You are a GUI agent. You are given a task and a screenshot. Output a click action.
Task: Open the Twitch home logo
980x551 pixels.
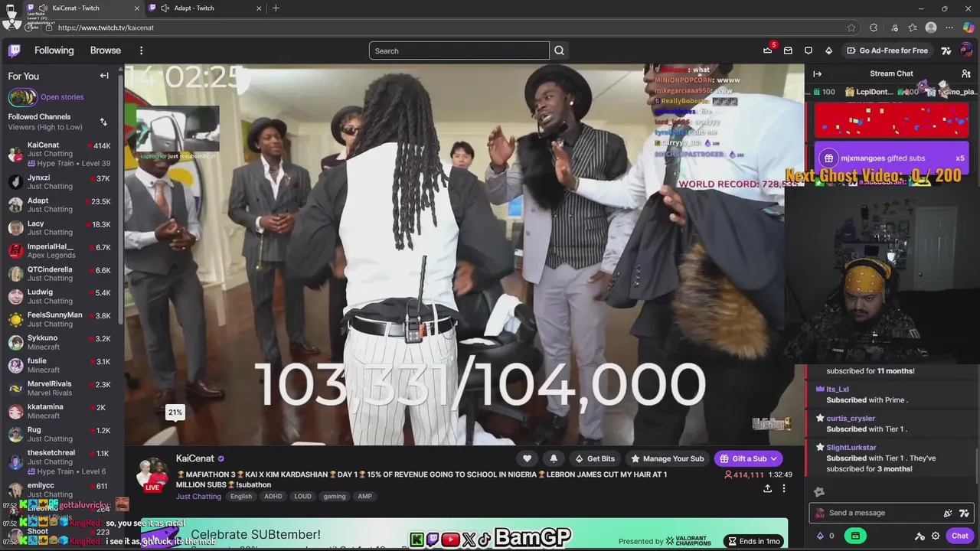15,51
